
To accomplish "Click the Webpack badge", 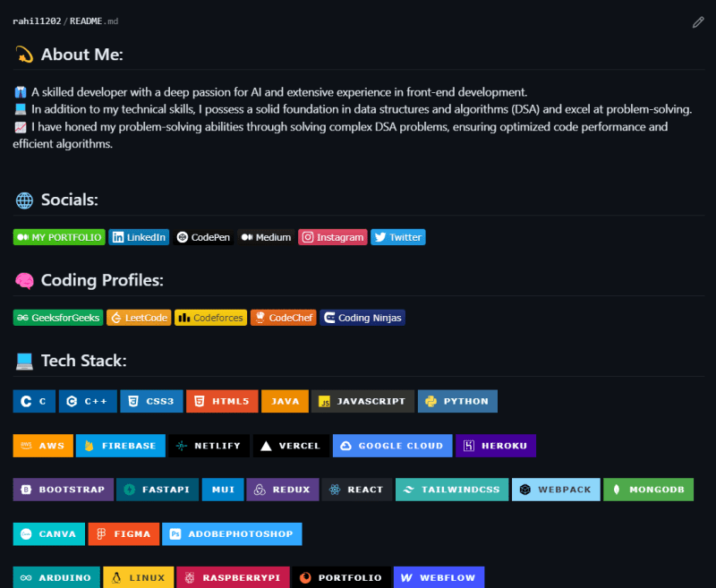I will [556, 490].
